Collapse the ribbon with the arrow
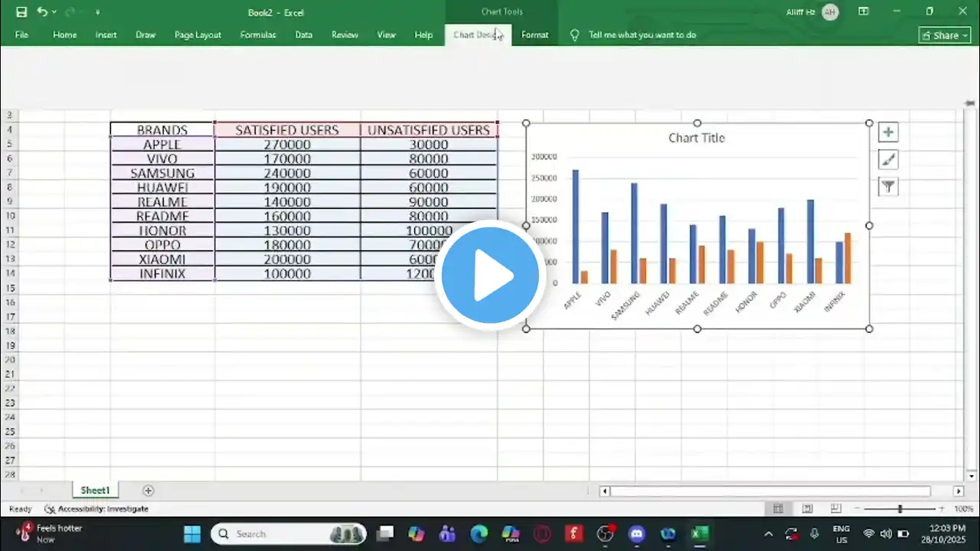This screenshot has width=980, height=551. coord(970,103)
